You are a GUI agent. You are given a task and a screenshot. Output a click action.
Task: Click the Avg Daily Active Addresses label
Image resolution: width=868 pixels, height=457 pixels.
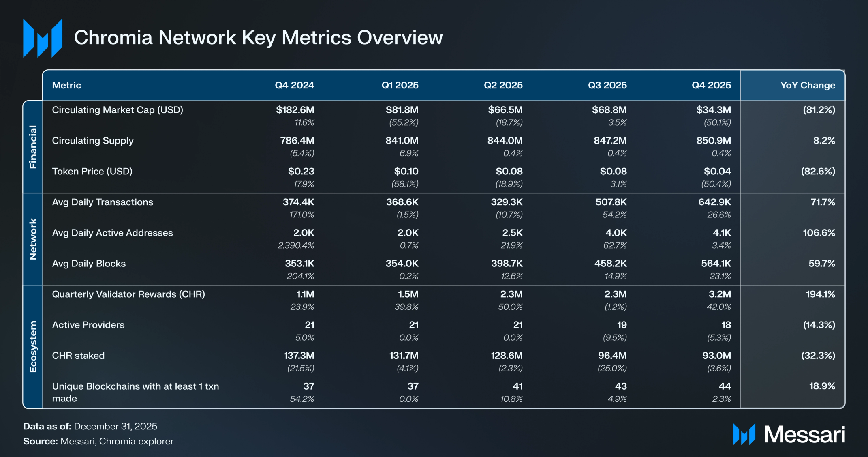pyautogui.click(x=112, y=233)
